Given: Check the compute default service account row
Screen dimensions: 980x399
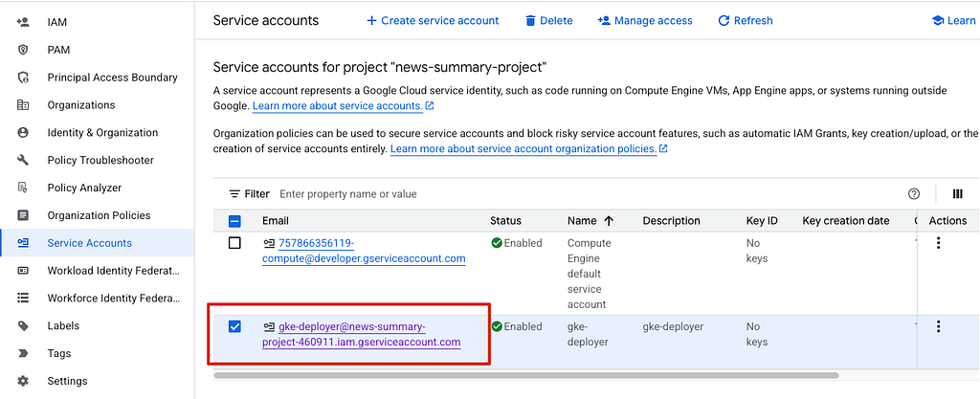Looking at the screenshot, I should [234, 244].
